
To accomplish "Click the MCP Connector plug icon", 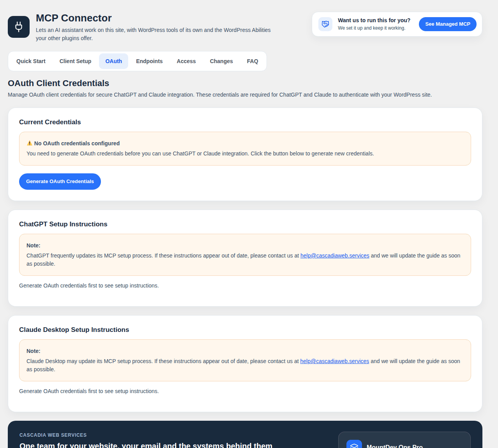I will pos(19,27).
